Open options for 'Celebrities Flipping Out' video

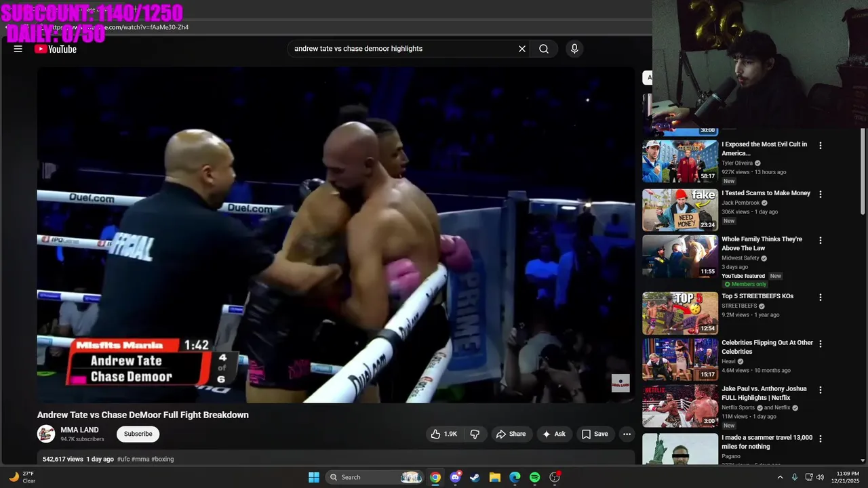[x=821, y=344]
